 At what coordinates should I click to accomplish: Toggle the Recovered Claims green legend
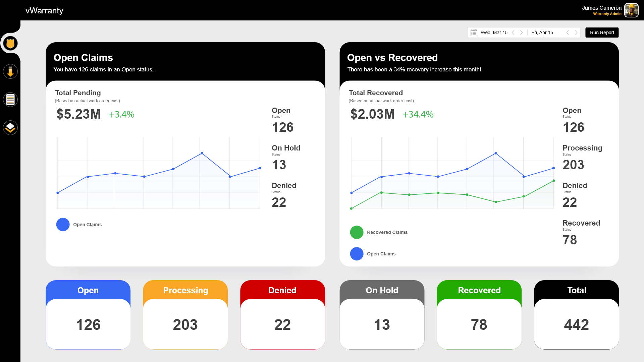(387, 232)
